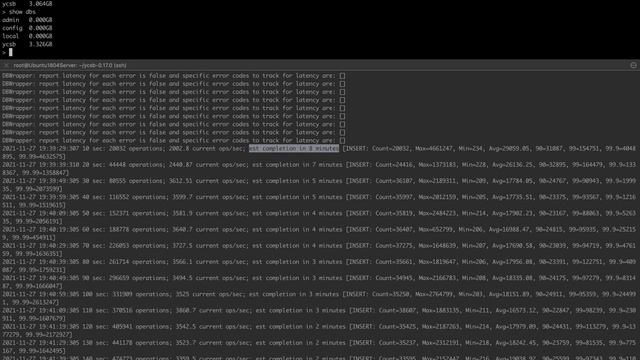The width and height of the screenshot is (640, 360).
Task: Click 'est completion in 7 minutes' text
Action: coord(297,165)
